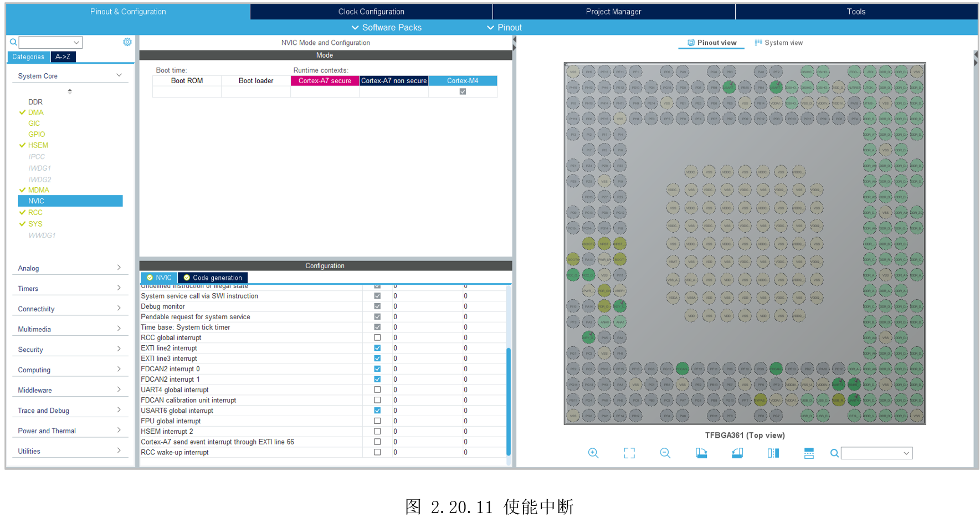Rotate the chip view counter-clockwise

[x=737, y=453]
